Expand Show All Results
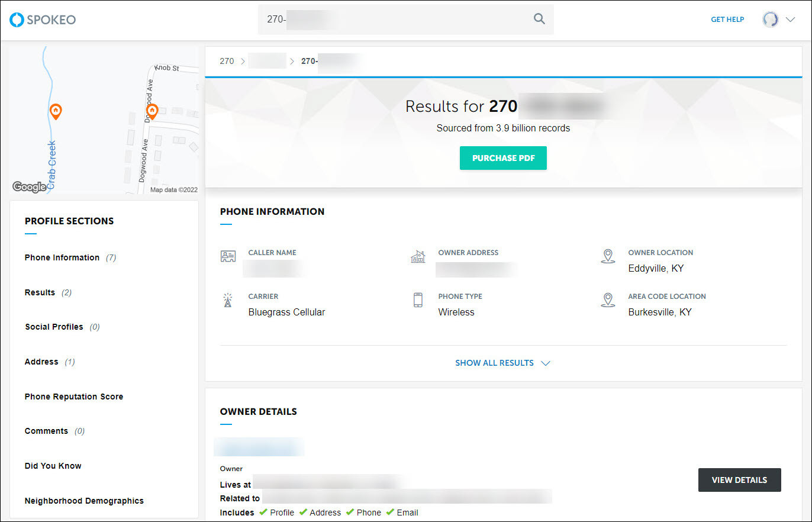The height and width of the screenshot is (522, 812). 502,363
